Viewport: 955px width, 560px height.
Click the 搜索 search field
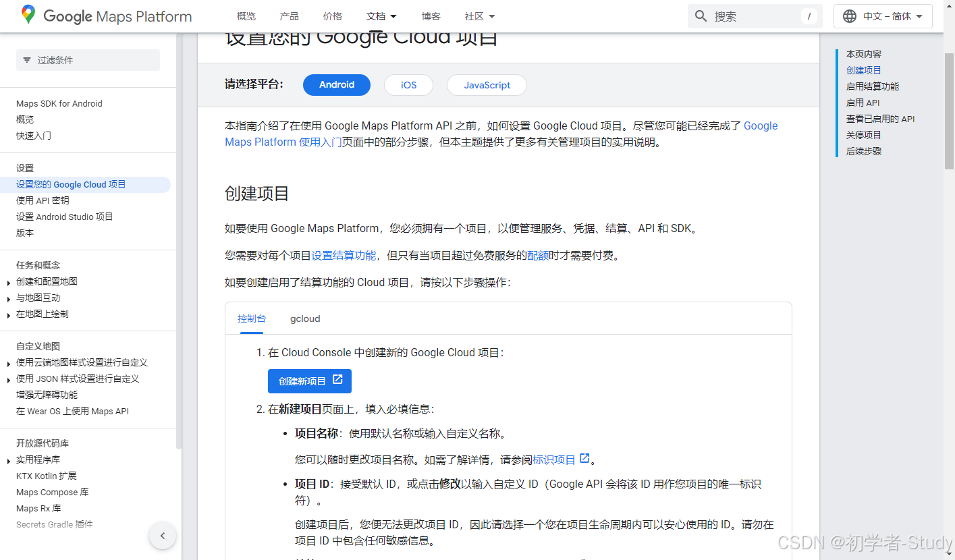[755, 16]
